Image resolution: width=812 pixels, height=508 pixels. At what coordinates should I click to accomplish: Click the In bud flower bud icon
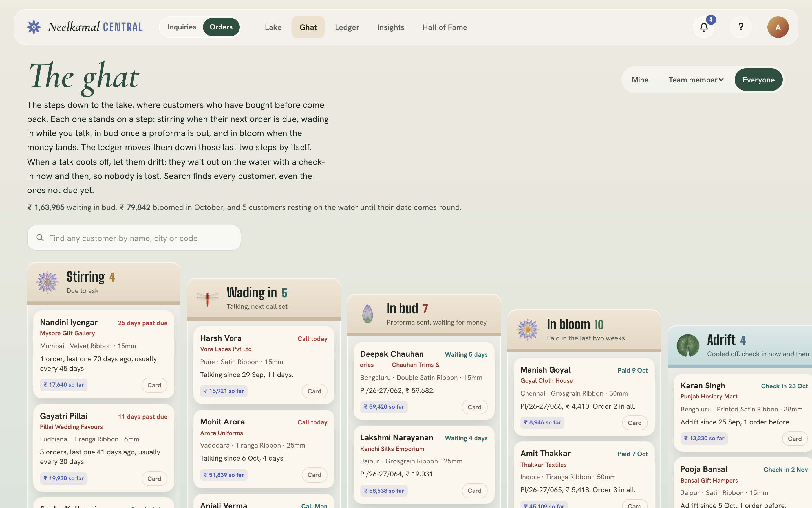[368, 314]
